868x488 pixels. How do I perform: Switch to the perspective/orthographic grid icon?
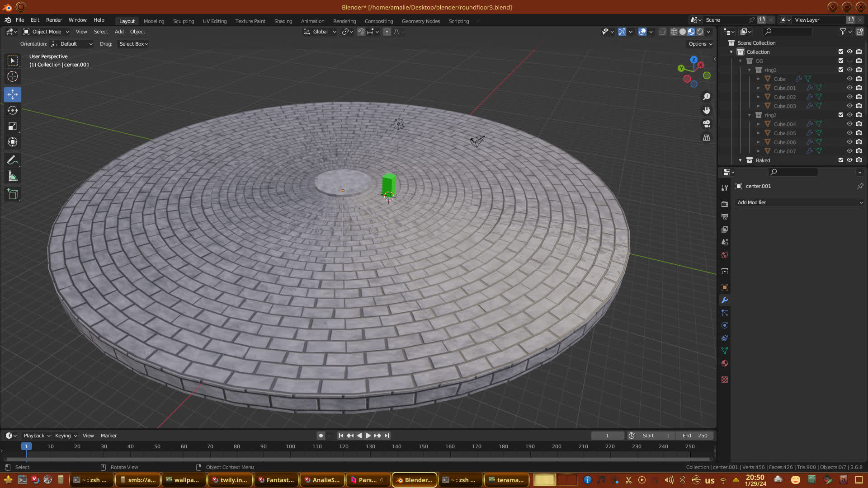point(707,137)
